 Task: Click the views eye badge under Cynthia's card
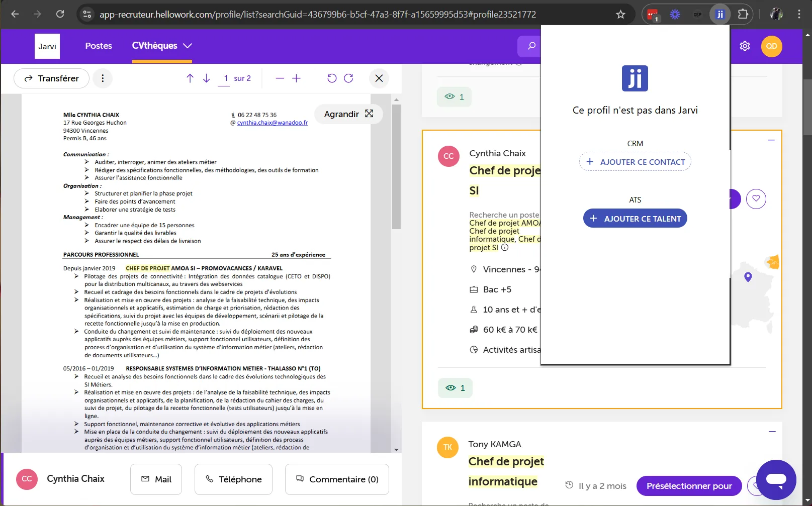click(x=455, y=388)
